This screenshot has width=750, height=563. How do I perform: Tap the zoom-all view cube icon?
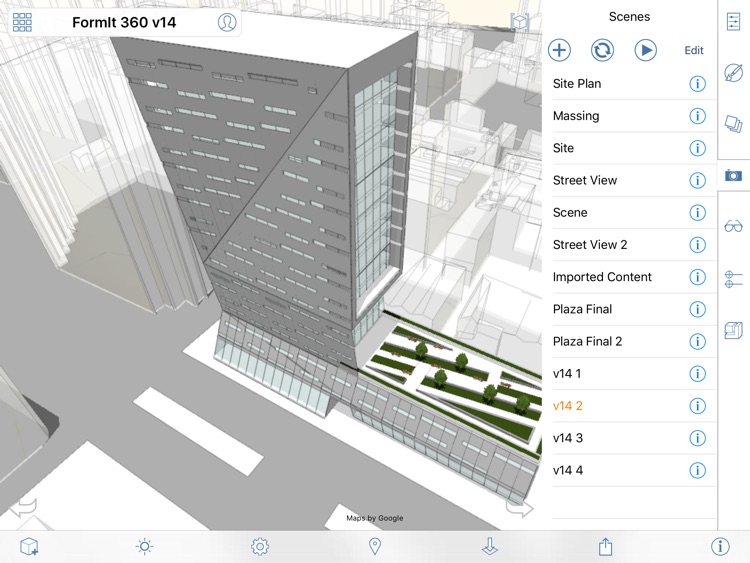tap(520, 22)
